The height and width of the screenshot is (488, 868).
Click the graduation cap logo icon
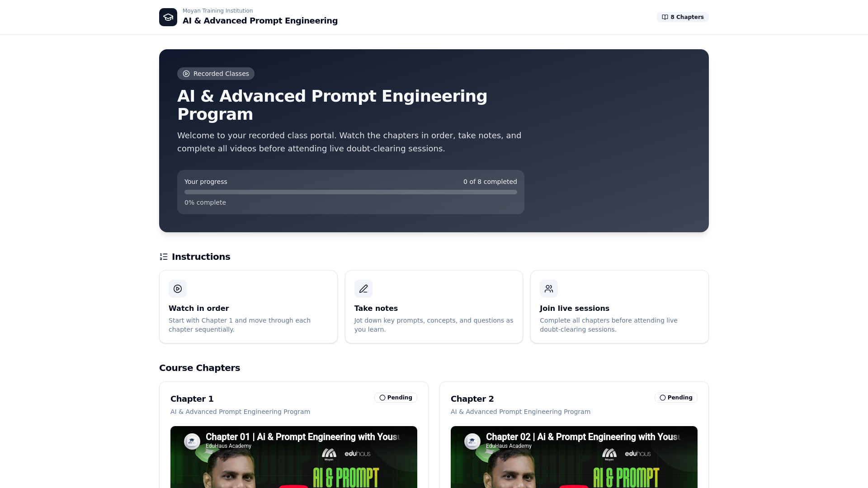[168, 17]
